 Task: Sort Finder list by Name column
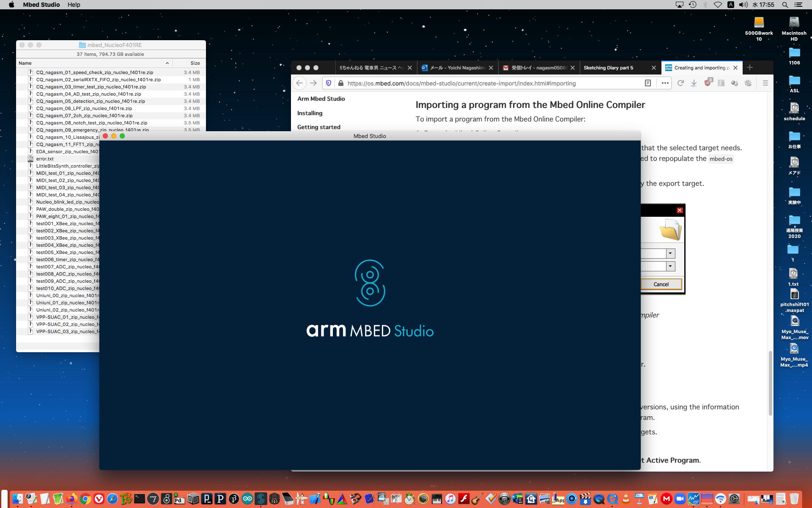(x=25, y=63)
